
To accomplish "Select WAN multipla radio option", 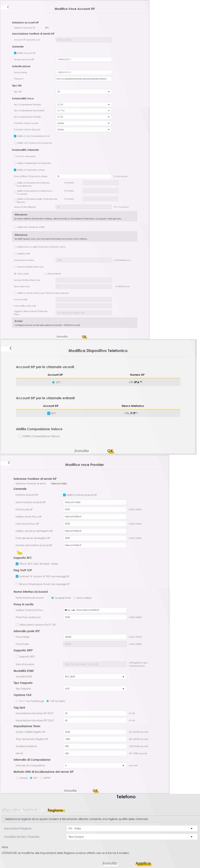I will tap(74, 598).
